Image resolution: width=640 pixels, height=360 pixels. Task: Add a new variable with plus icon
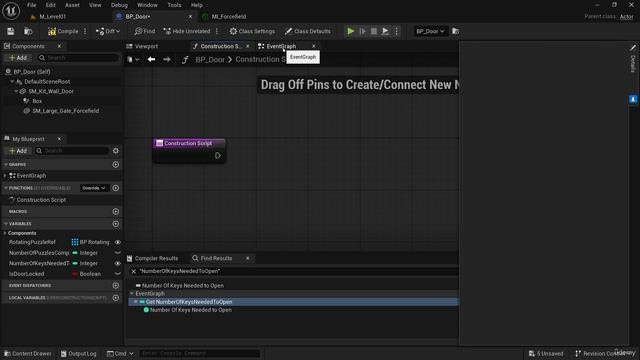coord(116,224)
